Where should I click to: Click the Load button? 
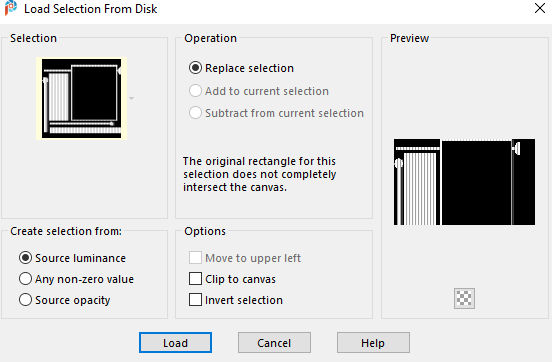pos(175,343)
